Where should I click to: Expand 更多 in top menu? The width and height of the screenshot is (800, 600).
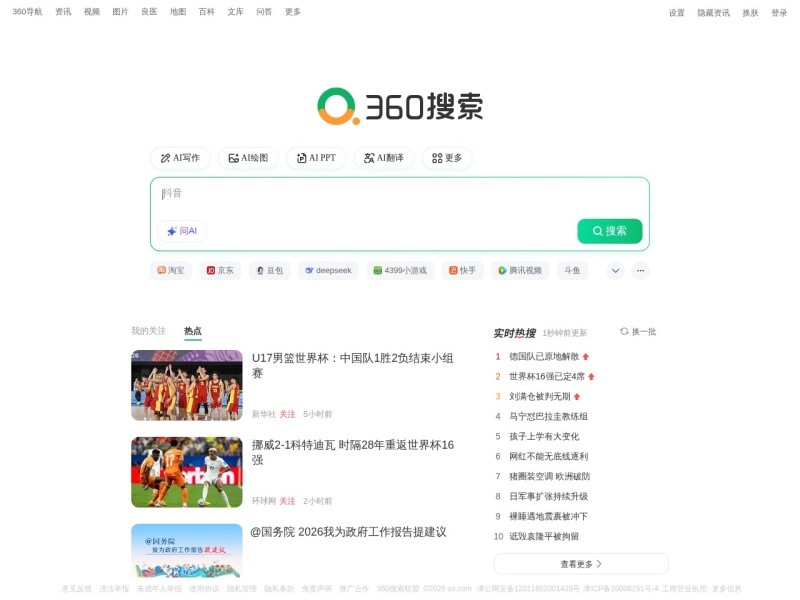tap(293, 12)
